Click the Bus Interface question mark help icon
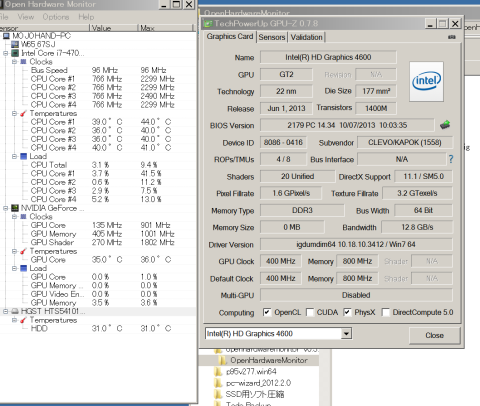This screenshot has width=480, height=406. (451, 159)
